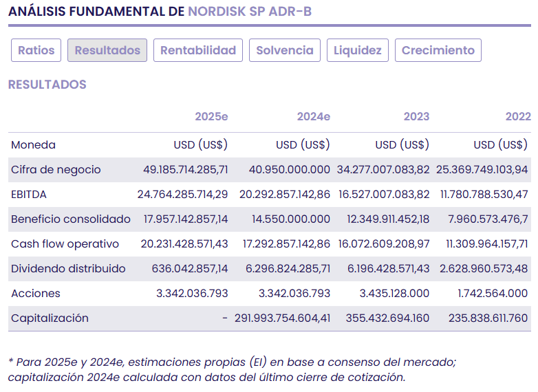Click the Cifra de negocio row label
This screenshot has width=538, height=392.
56,169
